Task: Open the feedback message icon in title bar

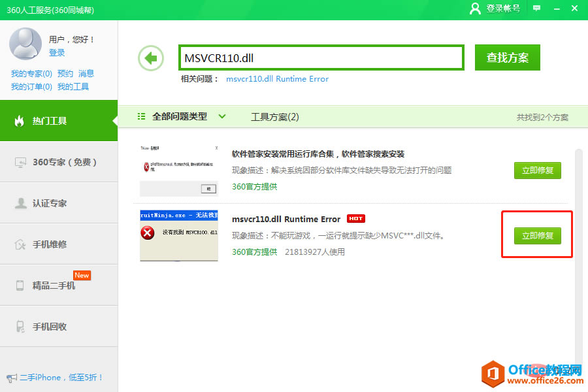Action: [x=536, y=8]
